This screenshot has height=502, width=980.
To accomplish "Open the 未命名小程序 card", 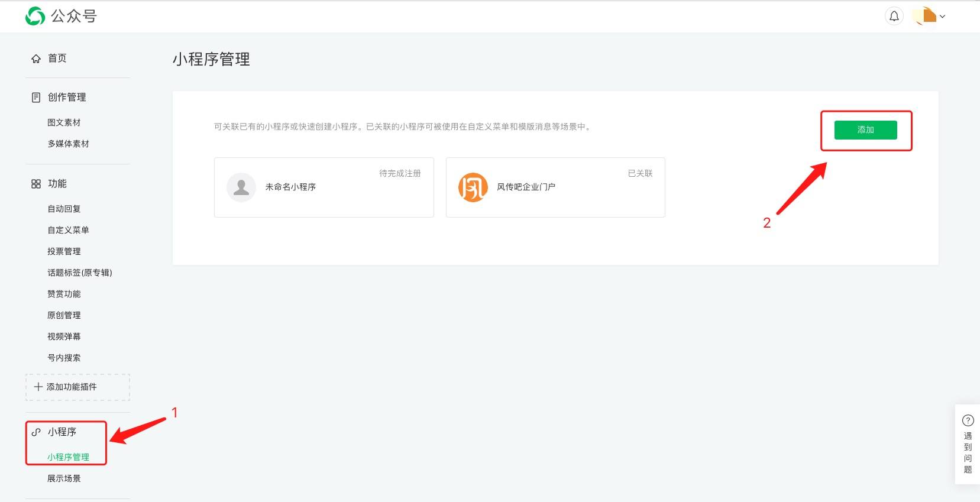I will 324,187.
